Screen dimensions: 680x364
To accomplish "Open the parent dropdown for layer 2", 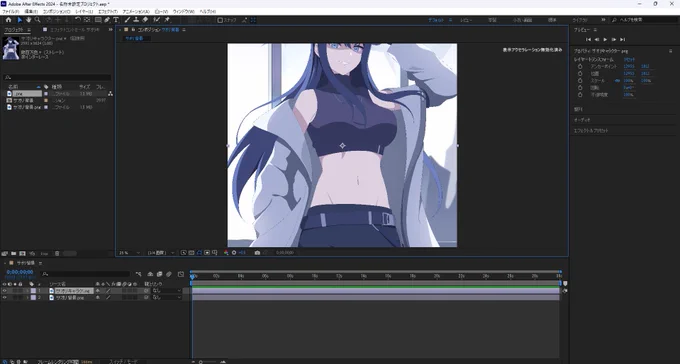I will 167,298.
